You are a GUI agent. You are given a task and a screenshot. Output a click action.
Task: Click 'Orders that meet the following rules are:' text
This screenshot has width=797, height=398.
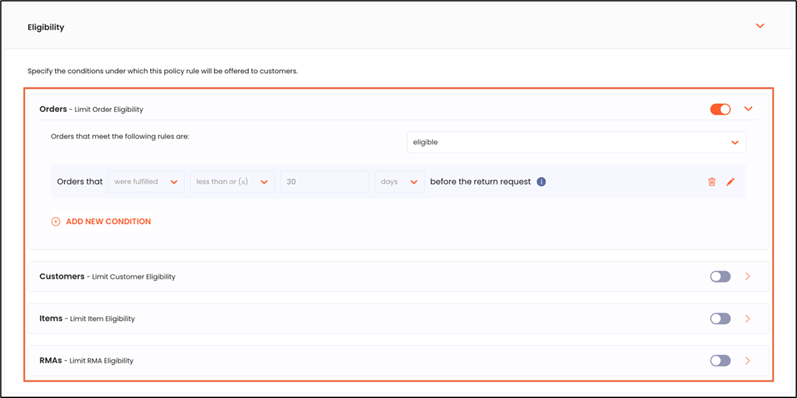tap(120, 137)
